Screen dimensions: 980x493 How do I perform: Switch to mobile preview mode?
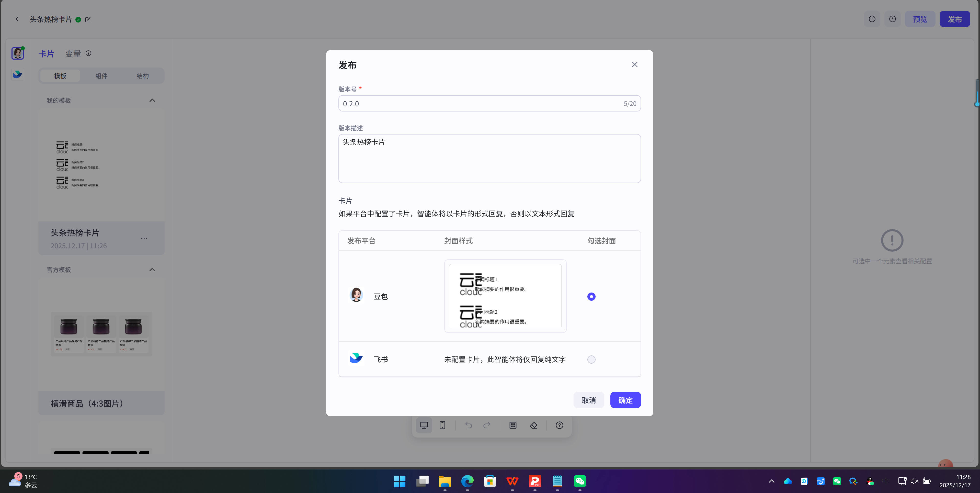click(x=442, y=425)
